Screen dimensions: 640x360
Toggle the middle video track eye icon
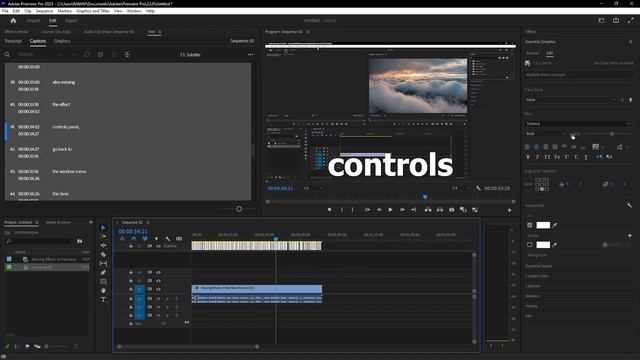[x=158, y=280]
